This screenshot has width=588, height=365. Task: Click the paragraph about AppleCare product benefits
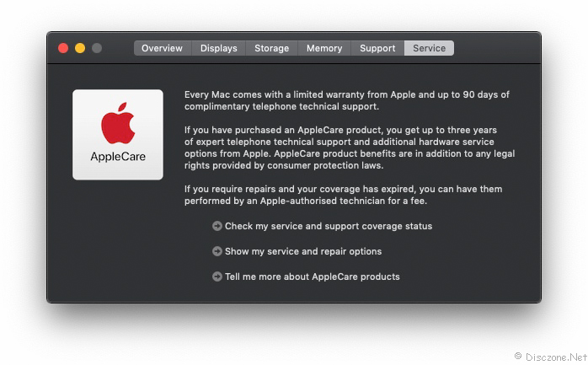tap(350, 148)
